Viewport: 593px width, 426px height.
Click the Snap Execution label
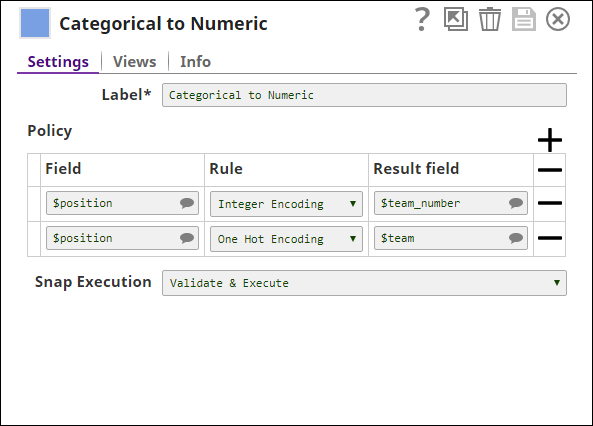93,282
